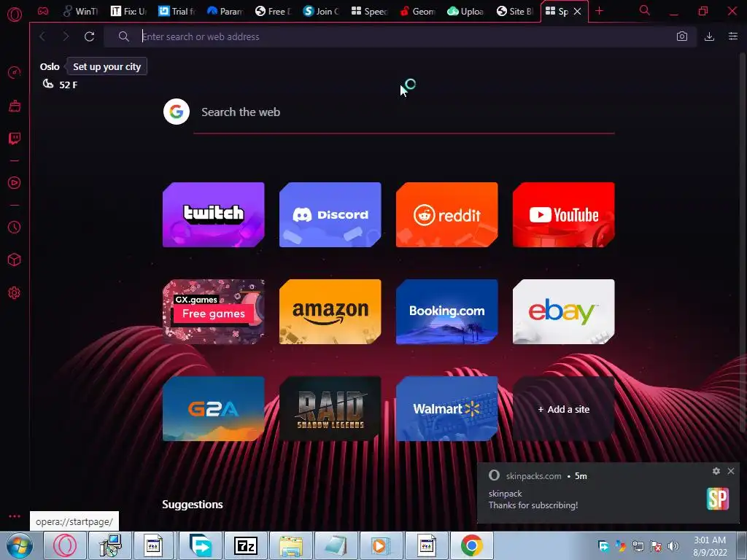Switch to the Param tab
The image size is (747, 560).
(x=225, y=12)
